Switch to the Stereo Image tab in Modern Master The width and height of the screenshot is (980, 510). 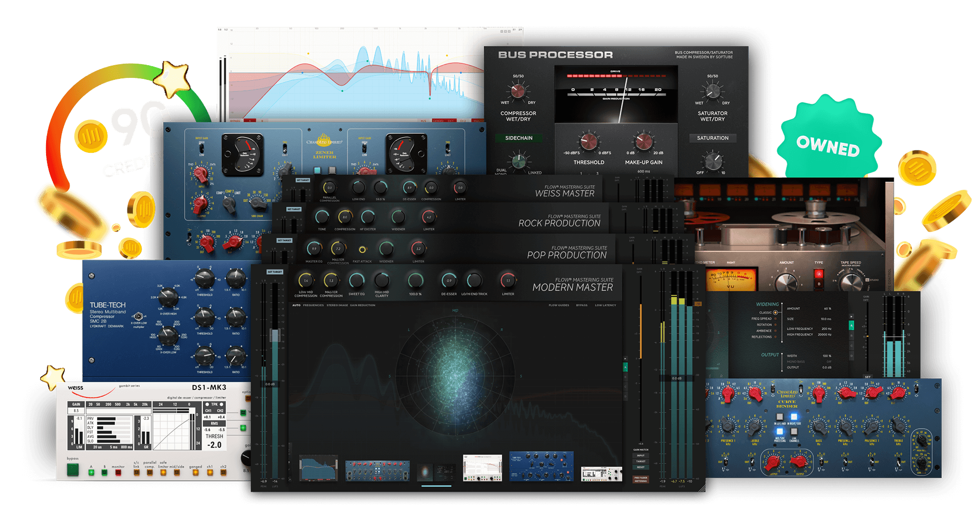337,305
